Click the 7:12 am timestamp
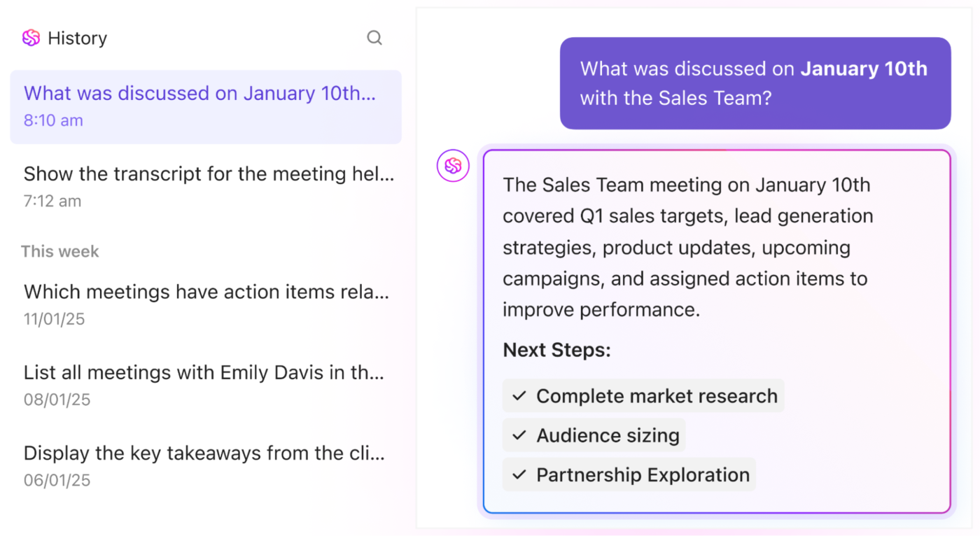The width and height of the screenshot is (980, 536). click(x=52, y=202)
